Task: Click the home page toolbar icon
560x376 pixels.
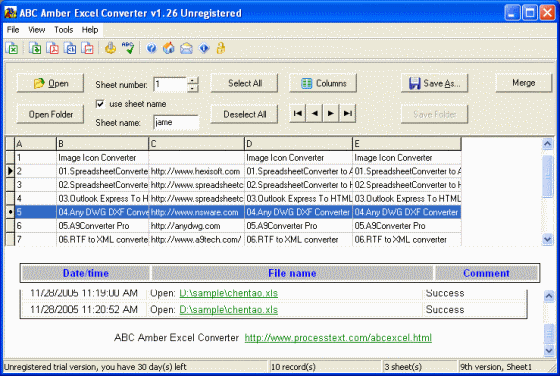Action: tap(169, 48)
